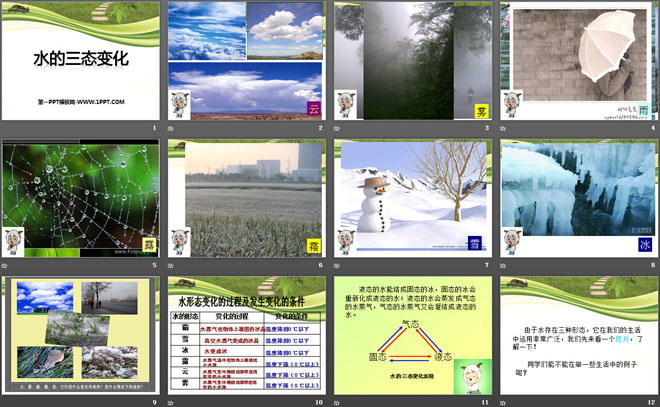Select the white umbrella slide thumbnail

tap(579, 60)
